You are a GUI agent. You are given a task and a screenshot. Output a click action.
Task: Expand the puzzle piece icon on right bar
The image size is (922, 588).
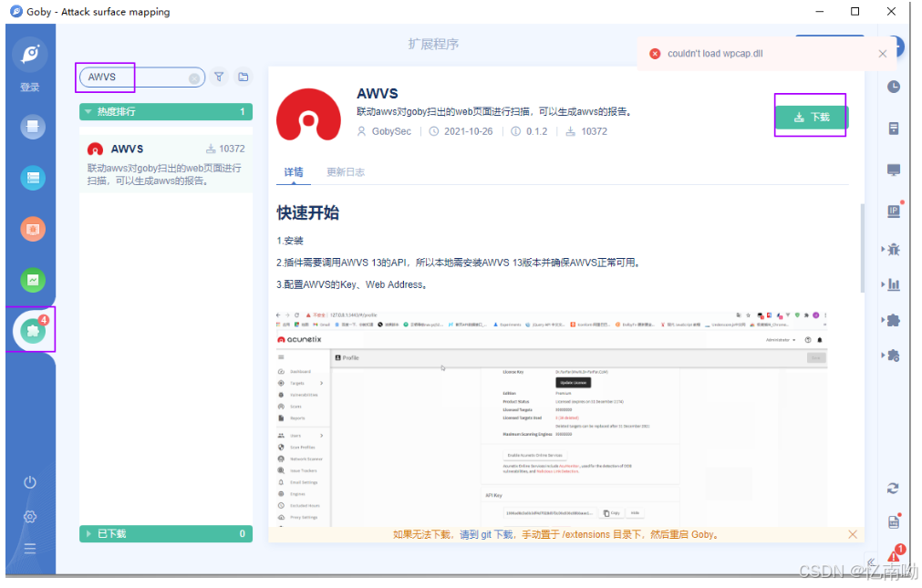(892, 321)
